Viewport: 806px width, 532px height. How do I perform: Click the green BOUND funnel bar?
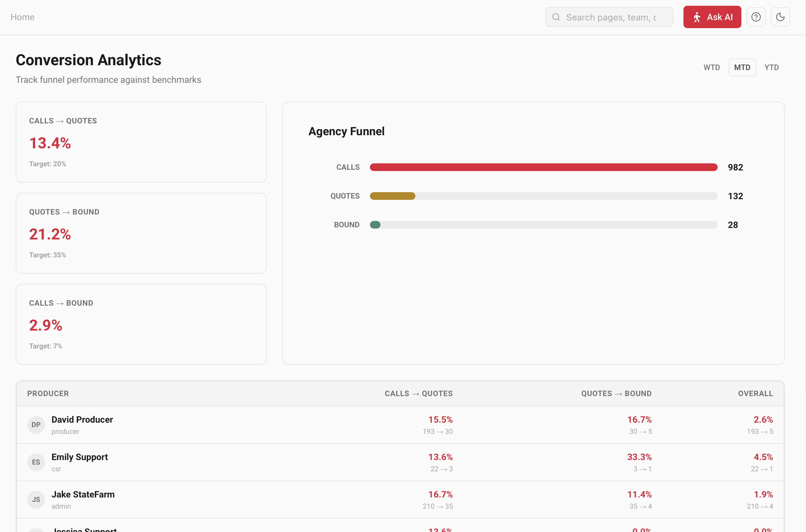click(375, 225)
